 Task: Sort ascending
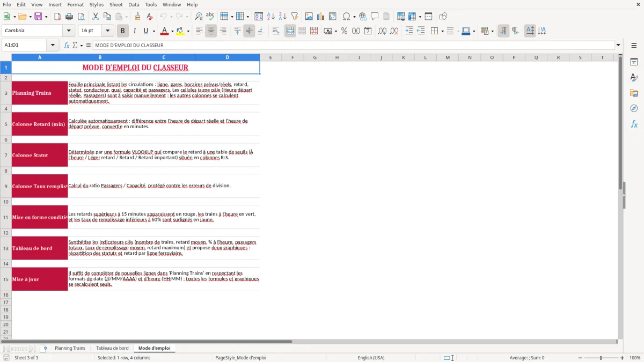pyautogui.click(x=270, y=17)
